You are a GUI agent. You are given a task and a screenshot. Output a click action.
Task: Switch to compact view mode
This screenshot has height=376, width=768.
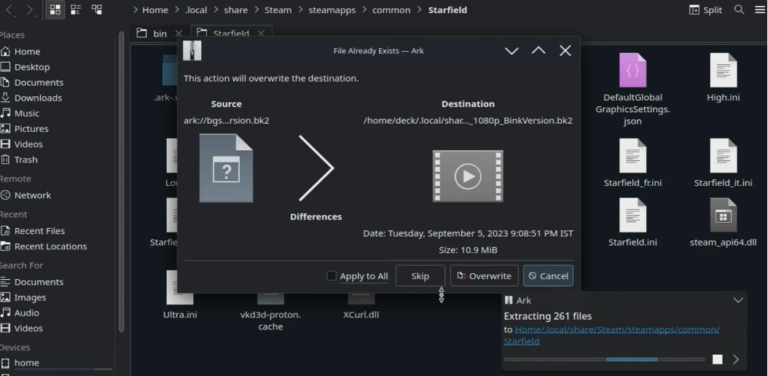pyautogui.click(x=75, y=10)
